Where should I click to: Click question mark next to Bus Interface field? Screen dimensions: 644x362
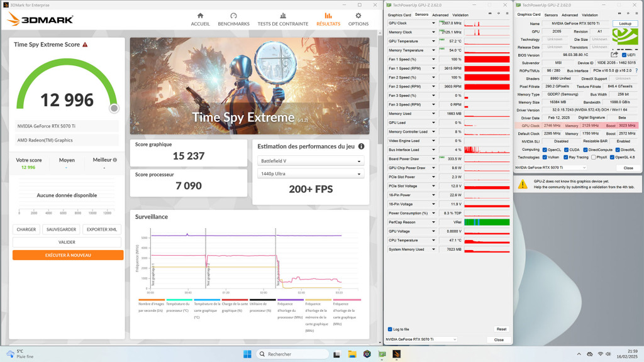pos(636,70)
